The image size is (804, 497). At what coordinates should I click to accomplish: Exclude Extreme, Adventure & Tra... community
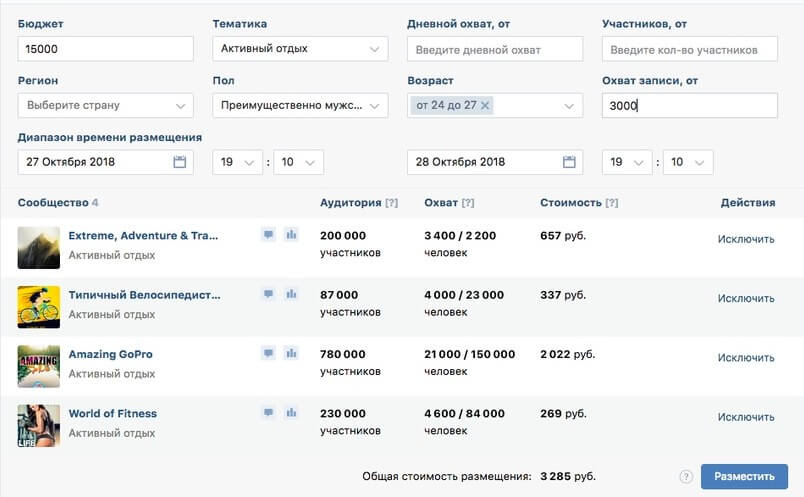pos(746,240)
